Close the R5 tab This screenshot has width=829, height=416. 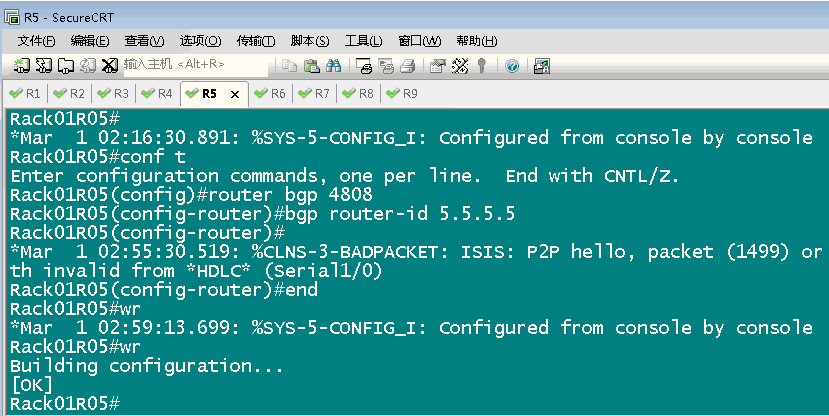click(x=235, y=95)
